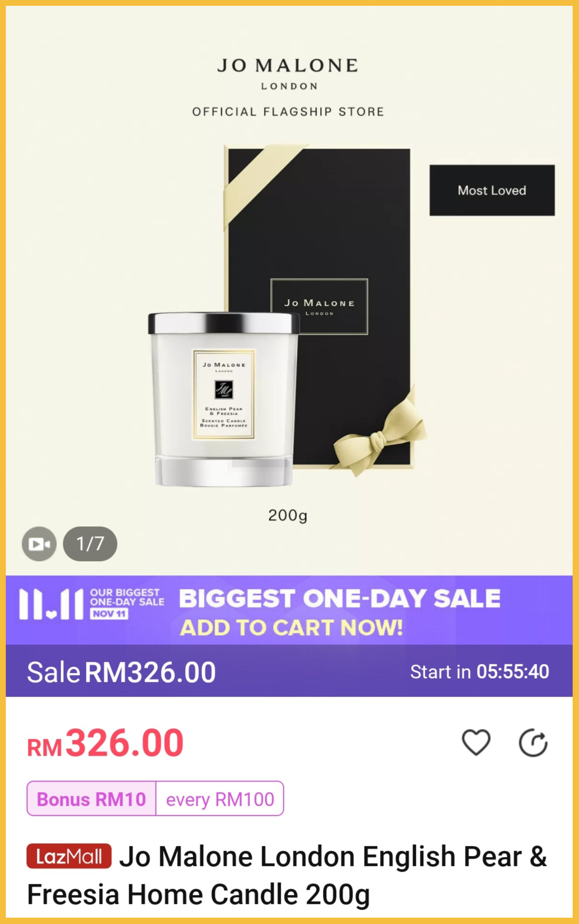Open the Biggest One-Day Sale banner

(289, 610)
